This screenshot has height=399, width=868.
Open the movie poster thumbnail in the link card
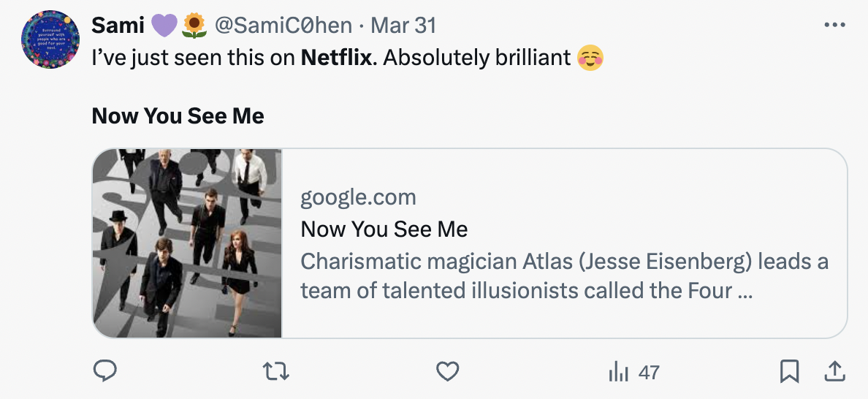point(188,243)
